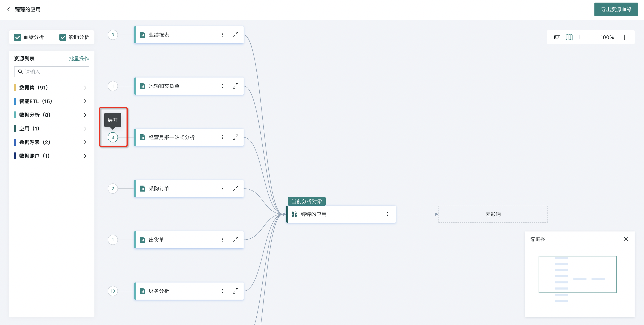
Task: Select the 采购订单 node label
Action: click(159, 188)
